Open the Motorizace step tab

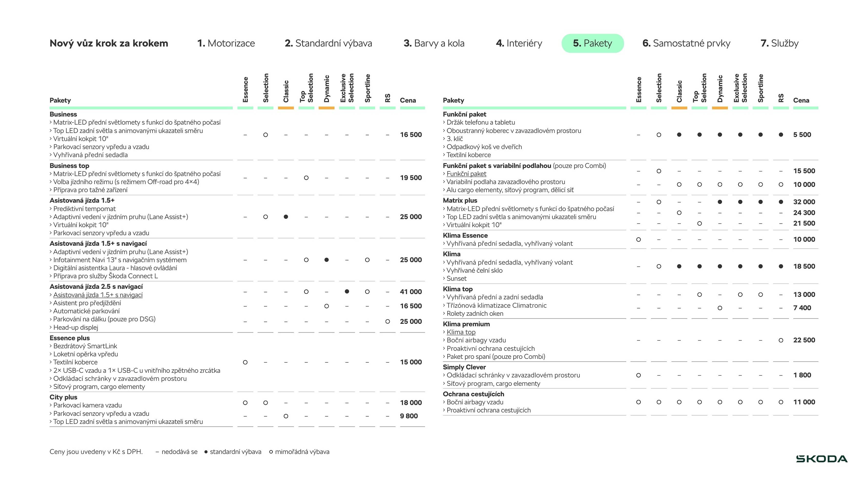click(226, 43)
